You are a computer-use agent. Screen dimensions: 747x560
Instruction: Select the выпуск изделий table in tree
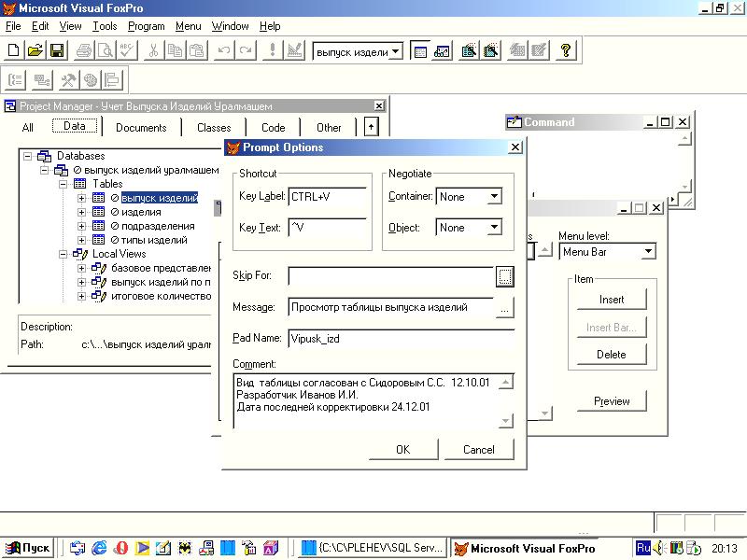pyautogui.click(x=159, y=198)
